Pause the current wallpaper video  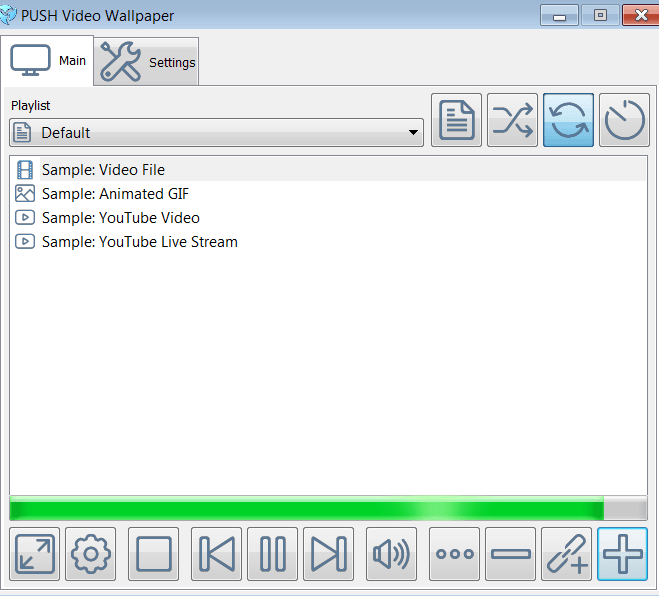pos(272,554)
